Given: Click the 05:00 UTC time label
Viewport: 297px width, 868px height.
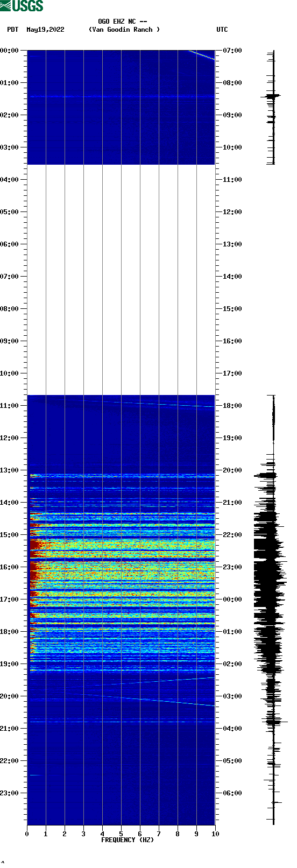Looking at the screenshot, I should click(232, 761).
